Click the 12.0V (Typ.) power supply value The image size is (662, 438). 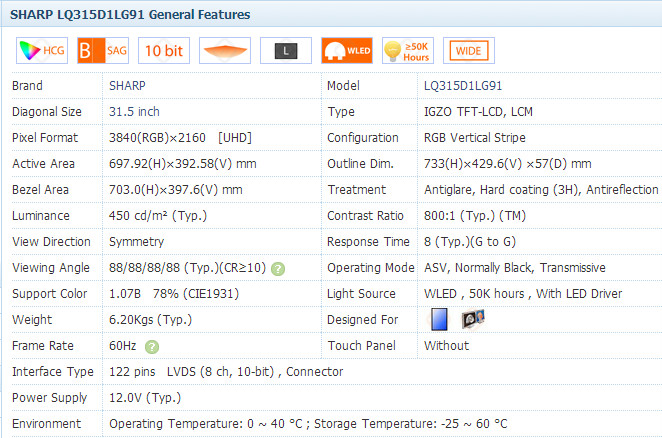(x=145, y=398)
